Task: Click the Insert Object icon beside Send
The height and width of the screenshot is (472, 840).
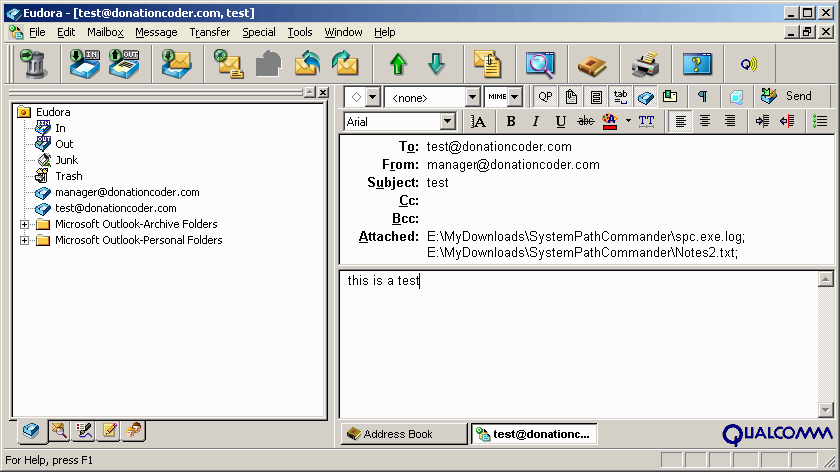Action: pyautogui.click(x=737, y=97)
